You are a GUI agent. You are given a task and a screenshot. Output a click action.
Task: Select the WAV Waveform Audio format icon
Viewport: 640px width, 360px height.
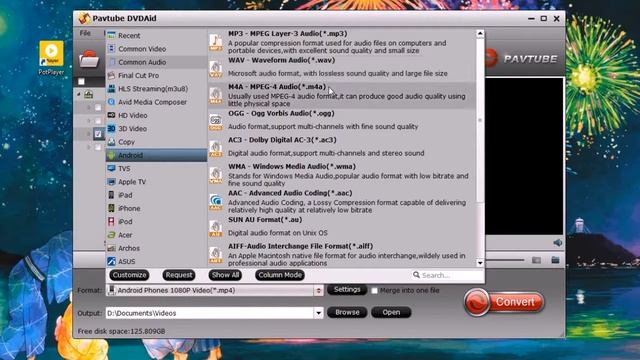coord(216,69)
